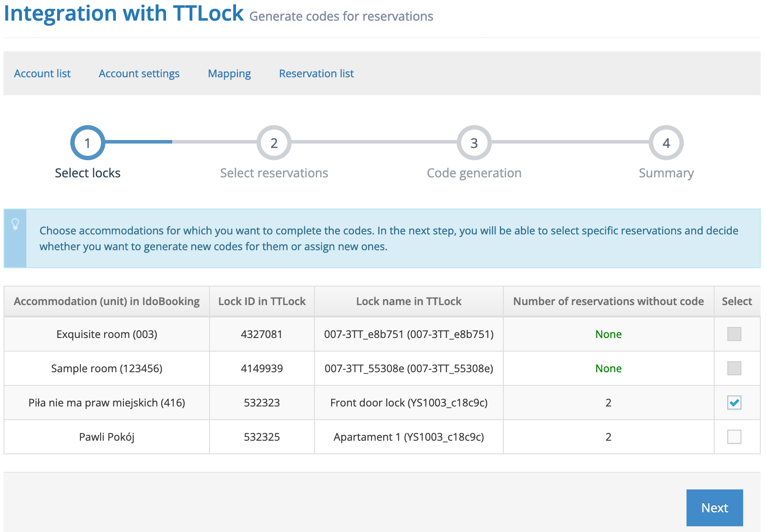Screen dimensions: 766x532
Task: Toggle checkbox for Sample room (123456)
Action: (734, 368)
